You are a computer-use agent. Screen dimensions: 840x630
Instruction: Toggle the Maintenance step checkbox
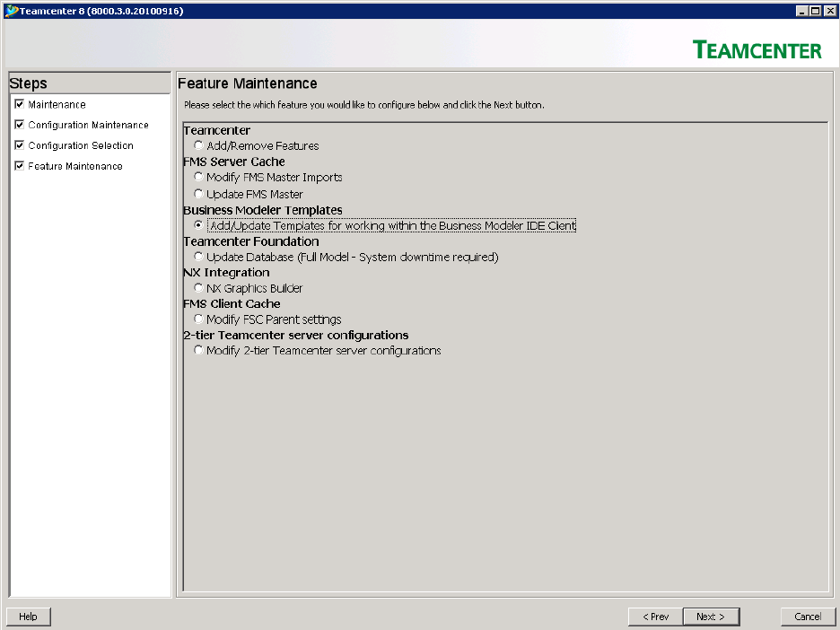tap(19, 104)
